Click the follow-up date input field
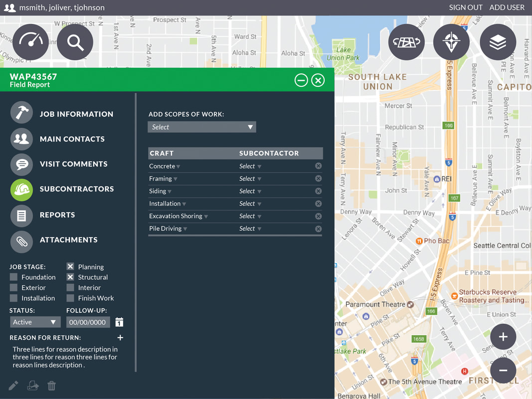Image resolution: width=532 pixels, height=399 pixels. pyautogui.click(x=88, y=322)
